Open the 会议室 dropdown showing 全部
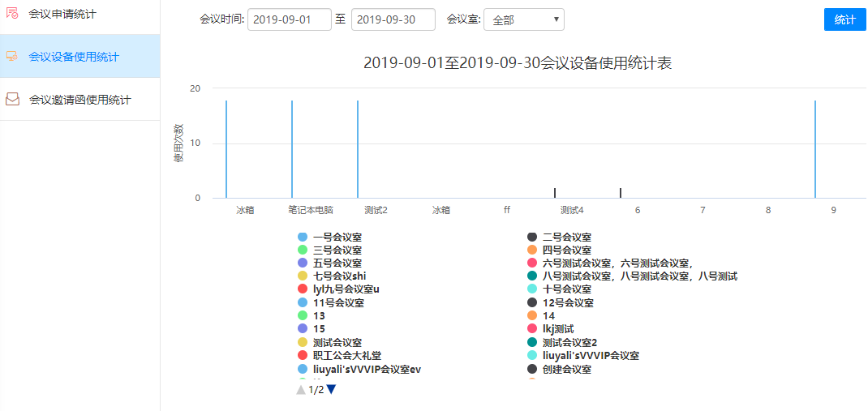This screenshot has width=868, height=411. click(x=523, y=19)
